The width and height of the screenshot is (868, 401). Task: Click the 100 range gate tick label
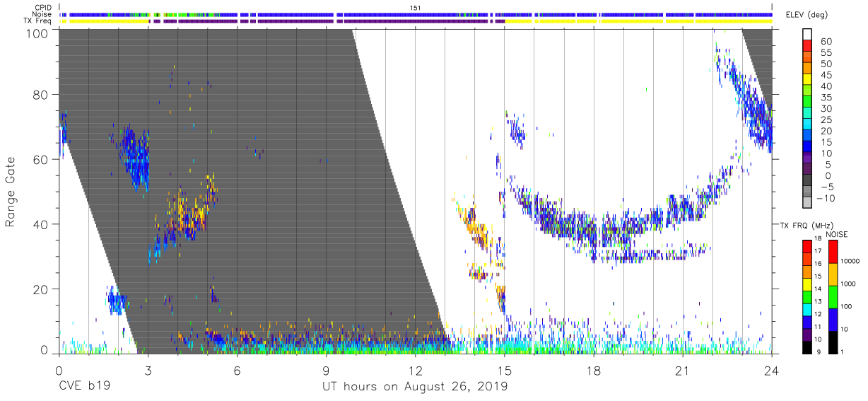pyautogui.click(x=36, y=33)
